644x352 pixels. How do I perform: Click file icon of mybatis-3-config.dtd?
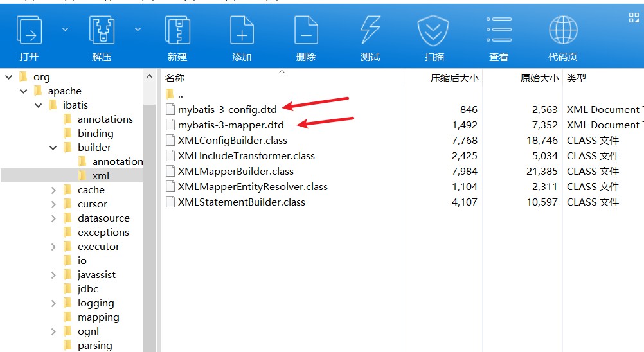pos(170,109)
